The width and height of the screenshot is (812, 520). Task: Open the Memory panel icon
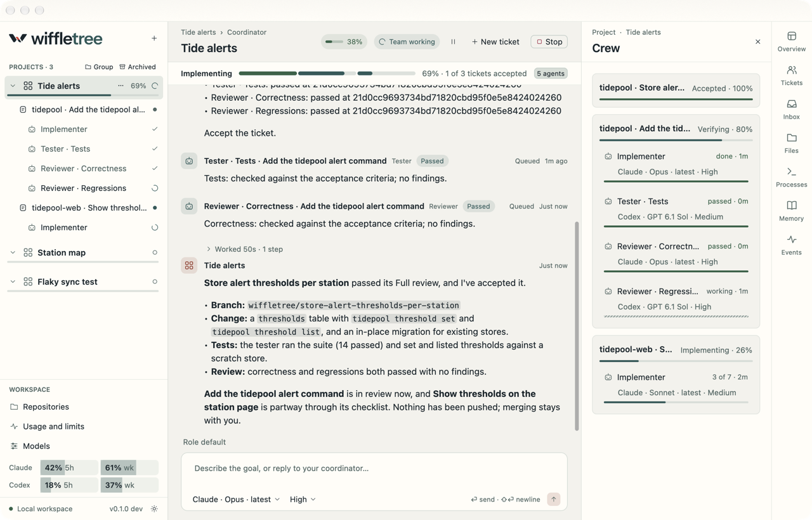792,211
